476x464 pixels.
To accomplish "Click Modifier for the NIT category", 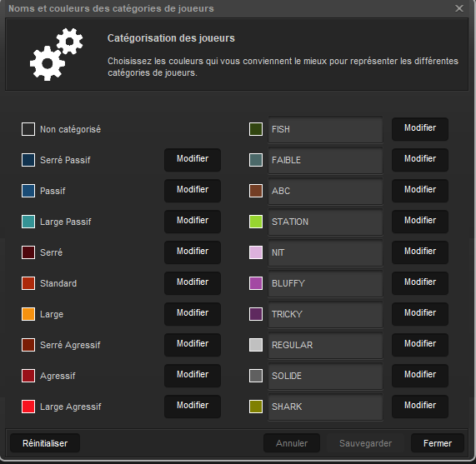I will [x=420, y=252].
